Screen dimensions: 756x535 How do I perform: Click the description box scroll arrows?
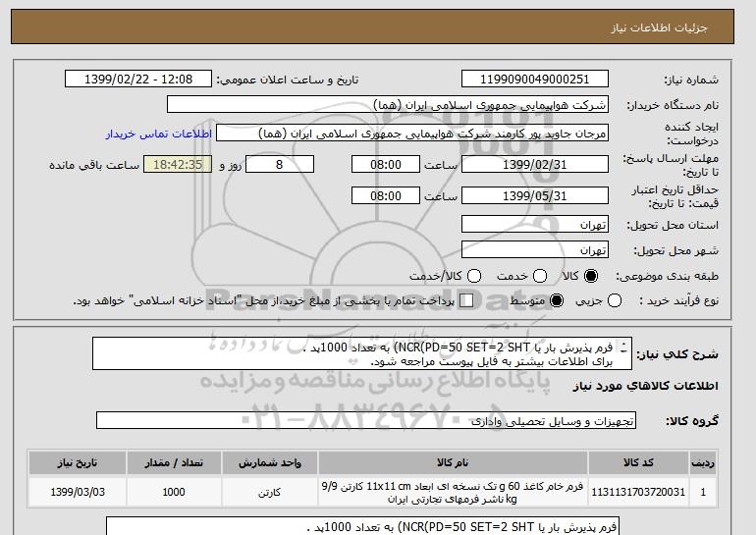coord(623,348)
